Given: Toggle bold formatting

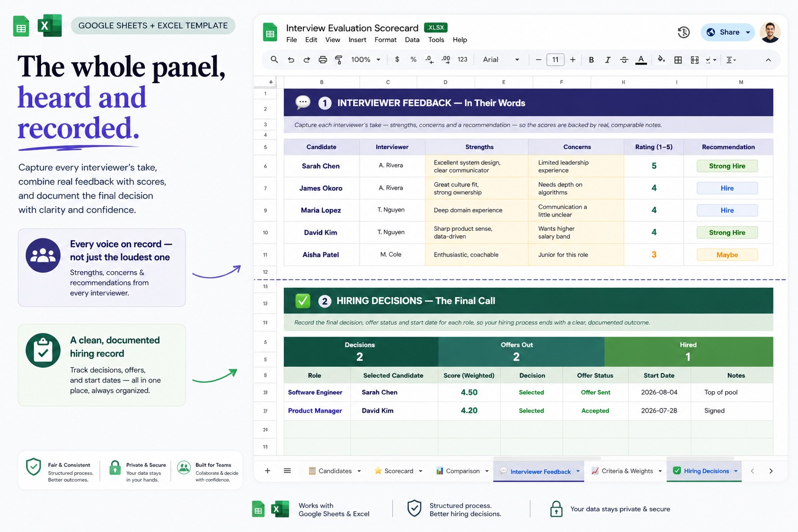Looking at the screenshot, I should 591,60.
